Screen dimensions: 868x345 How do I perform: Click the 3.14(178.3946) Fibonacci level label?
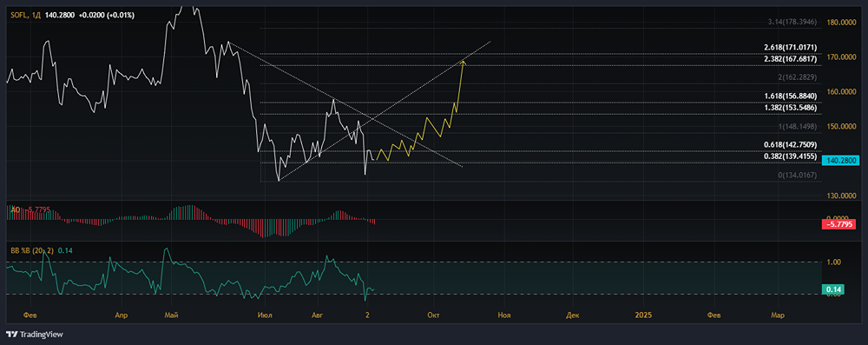click(x=792, y=23)
